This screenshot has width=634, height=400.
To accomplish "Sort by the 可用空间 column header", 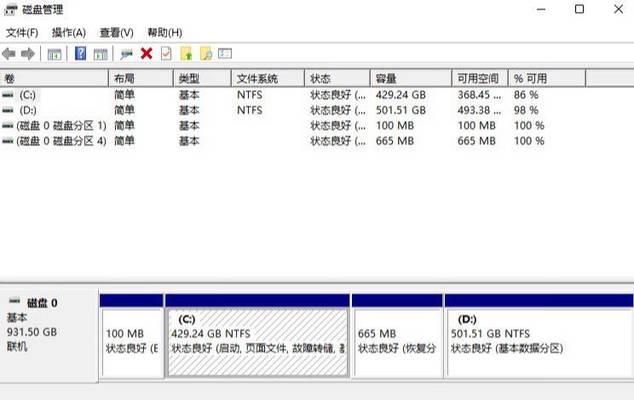I will [x=480, y=78].
